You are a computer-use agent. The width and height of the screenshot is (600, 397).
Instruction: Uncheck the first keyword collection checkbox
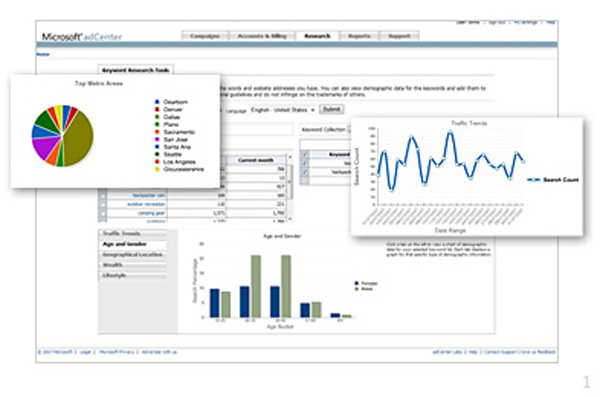[x=305, y=155]
